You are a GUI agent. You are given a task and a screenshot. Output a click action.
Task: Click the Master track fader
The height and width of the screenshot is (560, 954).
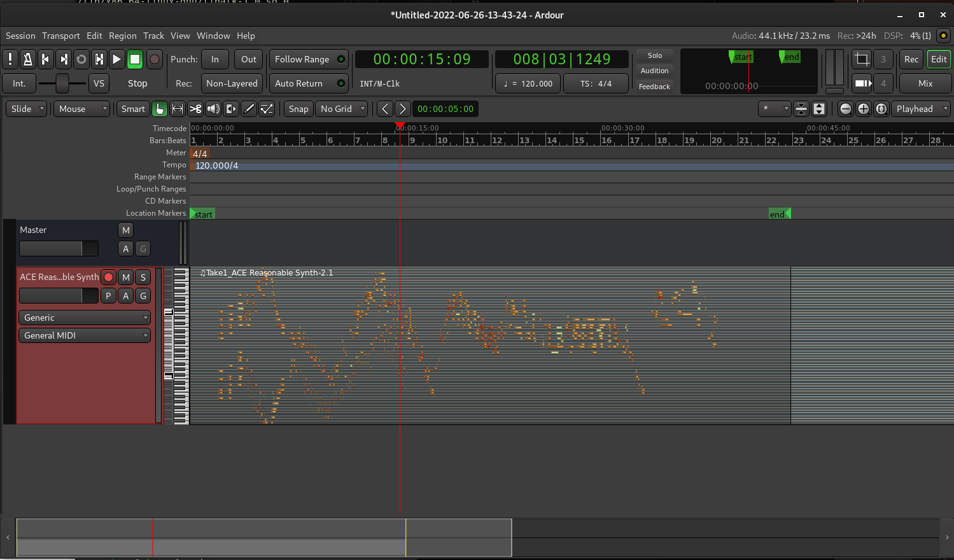(59, 248)
